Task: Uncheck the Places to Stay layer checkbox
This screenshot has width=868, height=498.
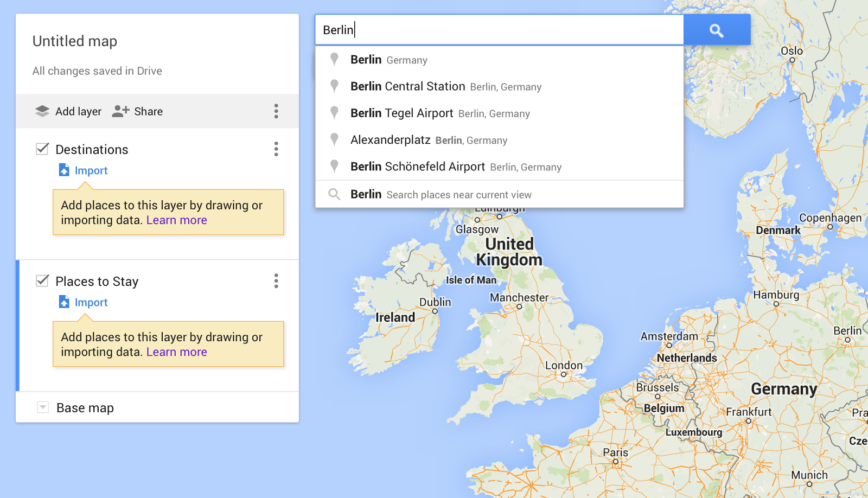Action: (x=42, y=281)
